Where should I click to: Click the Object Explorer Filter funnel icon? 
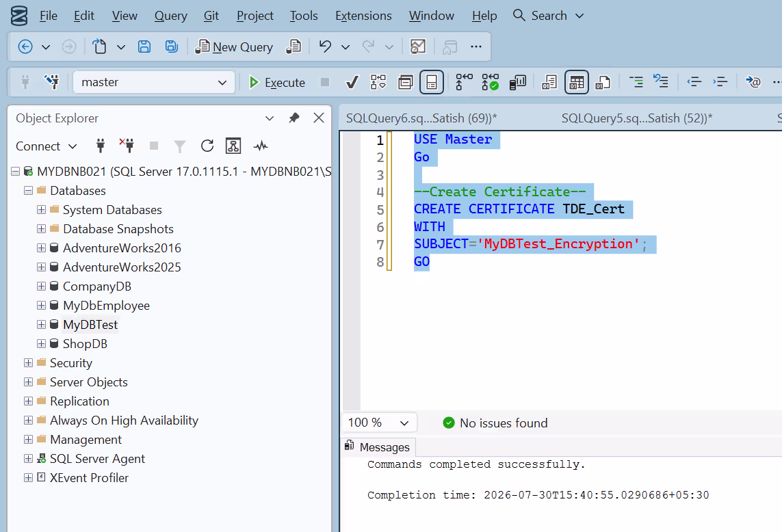[x=179, y=146]
